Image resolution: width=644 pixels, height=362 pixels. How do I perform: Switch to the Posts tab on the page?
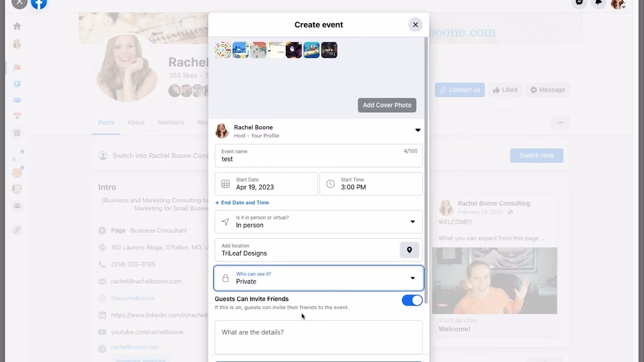106,122
